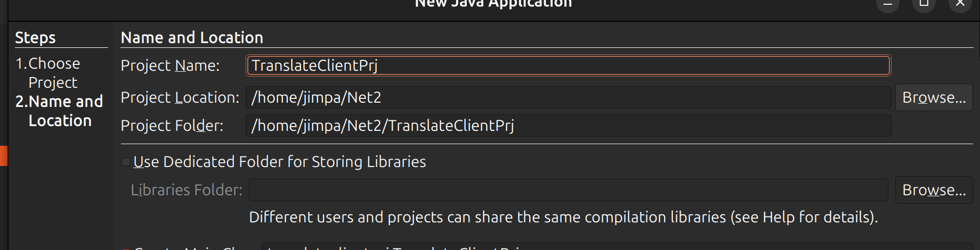
Task: Click the "Project Name:" label
Action: pos(170,65)
